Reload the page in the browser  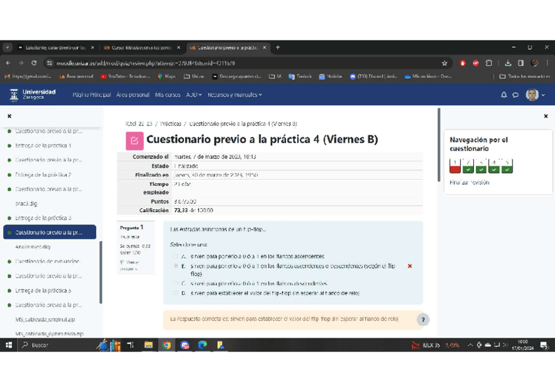click(34, 63)
